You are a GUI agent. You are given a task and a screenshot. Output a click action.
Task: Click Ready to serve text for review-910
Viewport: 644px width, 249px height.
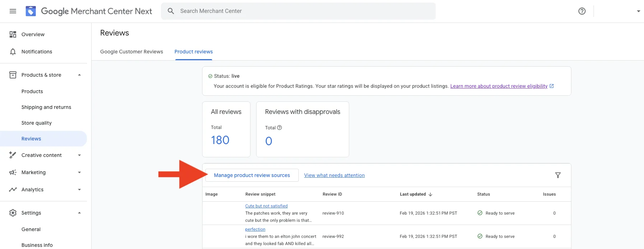[500, 213]
